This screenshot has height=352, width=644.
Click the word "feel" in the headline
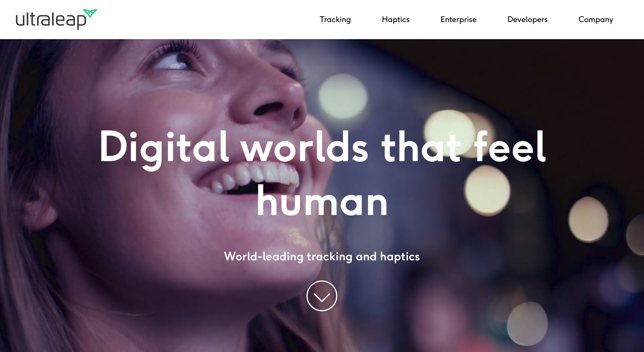coord(510,147)
